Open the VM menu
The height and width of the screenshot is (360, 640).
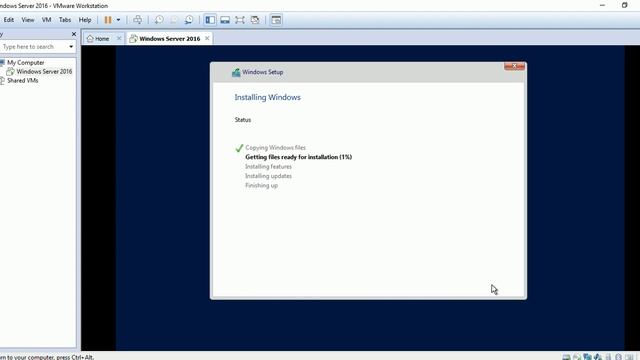47,20
